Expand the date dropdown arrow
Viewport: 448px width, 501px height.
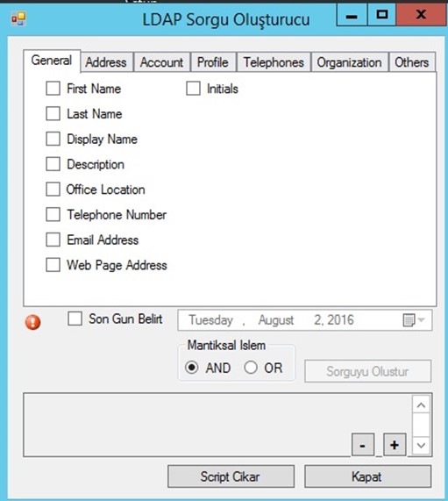pyautogui.click(x=422, y=320)
